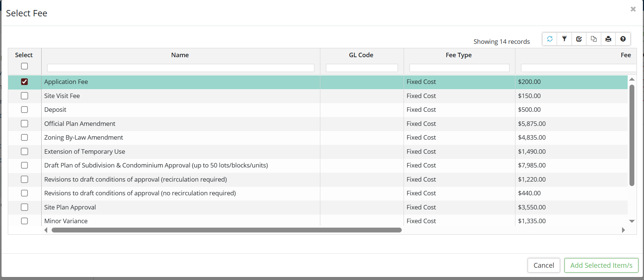Open the help question mark icon
Screen dimensions: 644x280
pos(623,39)
